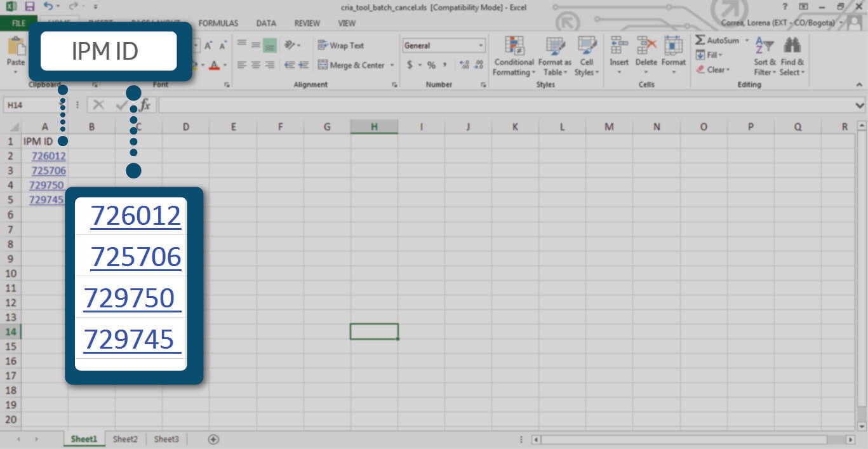
Task: Switch to the Sheet2 worksheet tab
Action: tap(125, 439)
